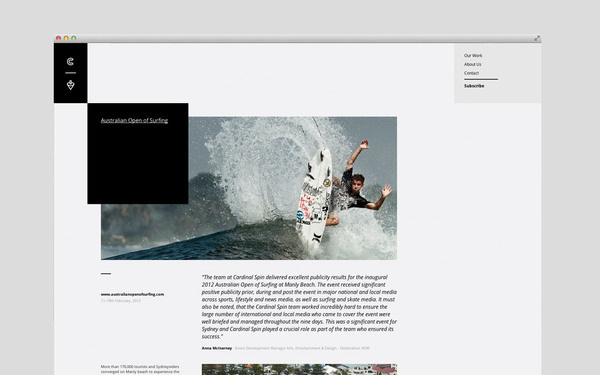Open the Our Work menu item
Screen dimensions: 600x375
[x=473, y=55]
